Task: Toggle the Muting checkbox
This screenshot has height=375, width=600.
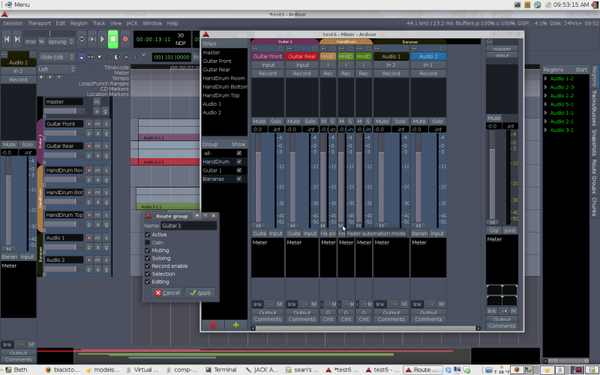Action: tap(147, 250)
